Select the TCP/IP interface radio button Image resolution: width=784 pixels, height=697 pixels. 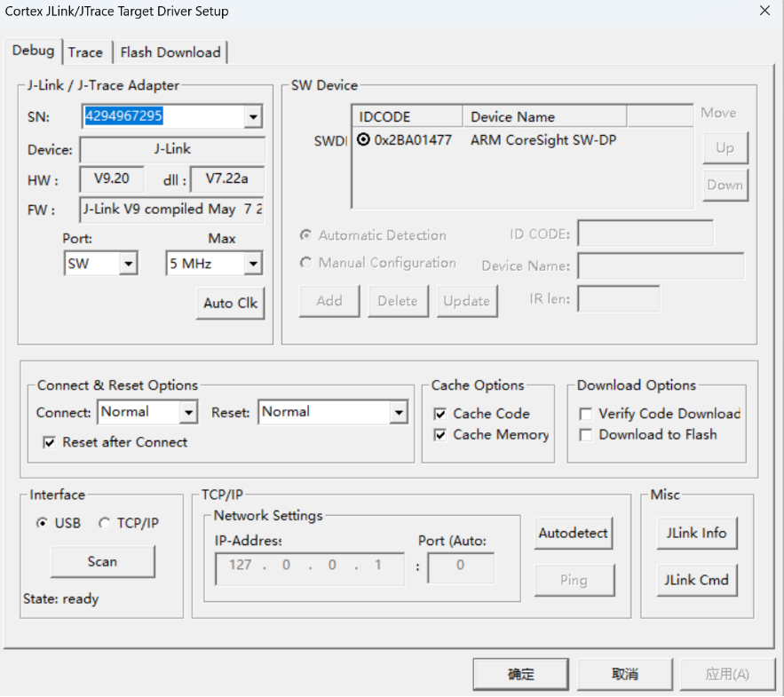tap(105, 523)
